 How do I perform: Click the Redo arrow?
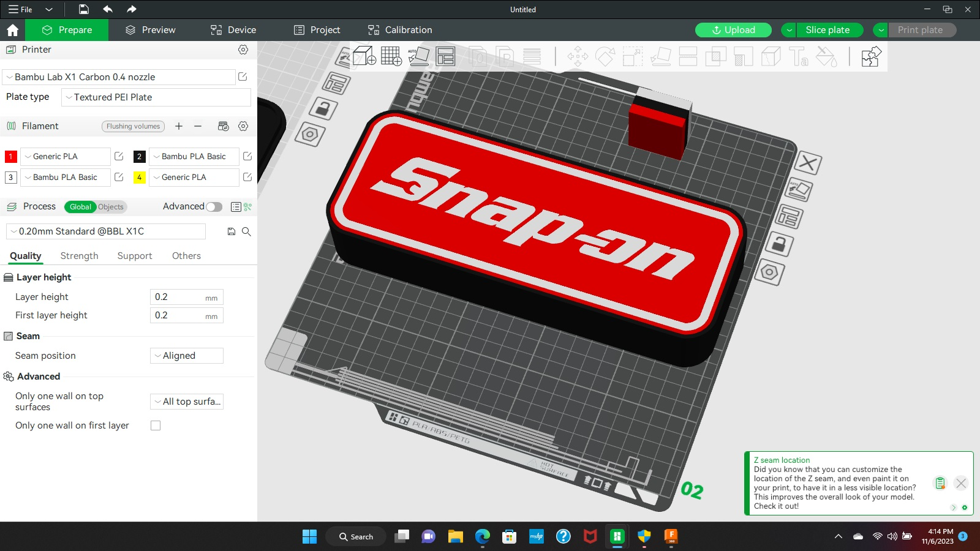coord(131,9)
